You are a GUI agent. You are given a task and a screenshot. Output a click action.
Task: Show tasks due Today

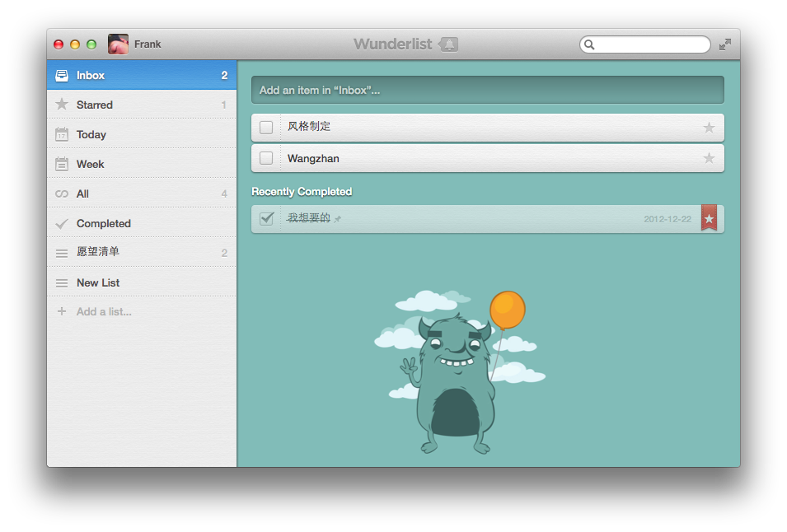142,134
